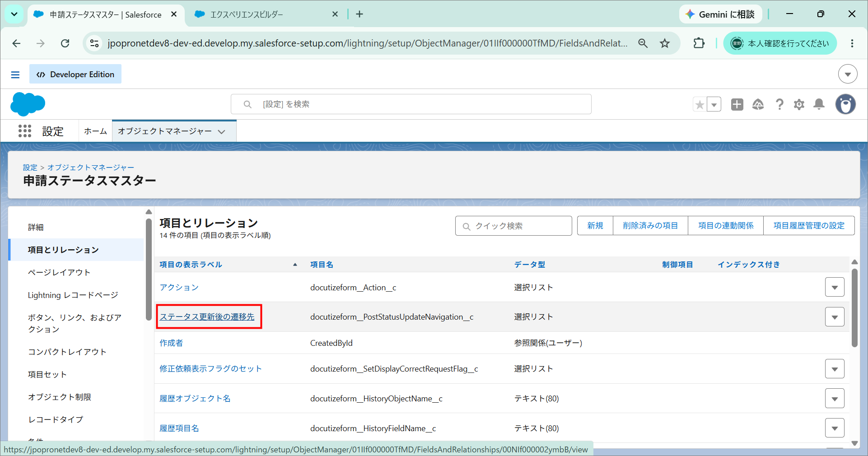Click the global actions plus icon
The width and height of the screenshot is (868, 456).
pyautogui.click(x=737, y=104)
